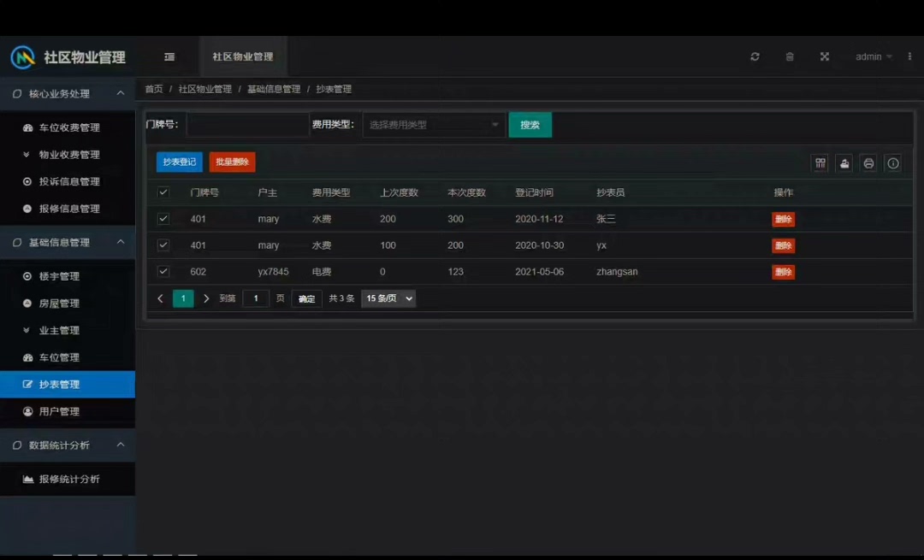Click the sidebar collapse menu icon
The height and width of the screenshot is (560, 924).
(169, 56)
